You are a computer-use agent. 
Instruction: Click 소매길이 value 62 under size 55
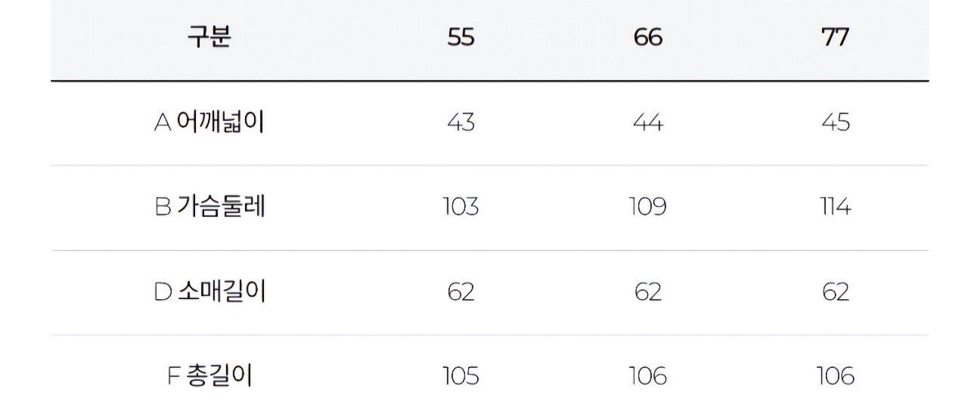pos(461,292)
